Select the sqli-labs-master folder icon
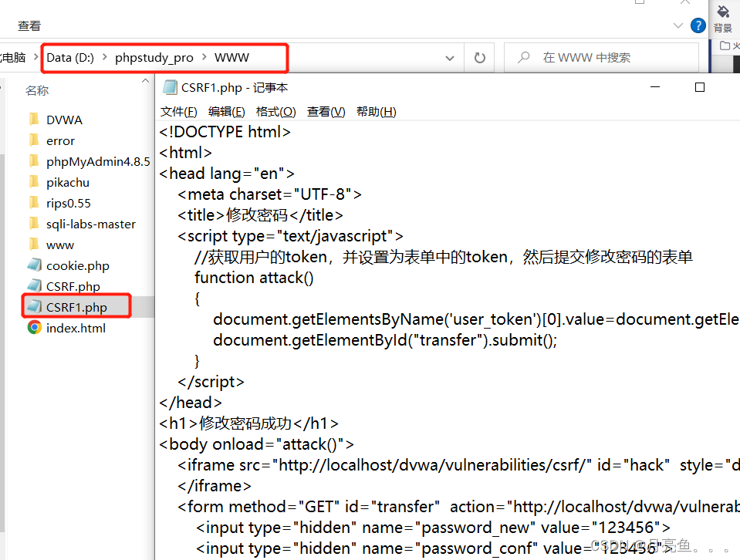The image size is (740, 560). (34, 223)
